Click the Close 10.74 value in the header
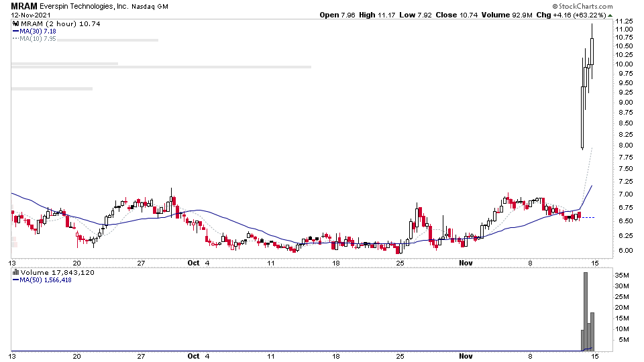 pyautogui.click(x=457, y=15)
